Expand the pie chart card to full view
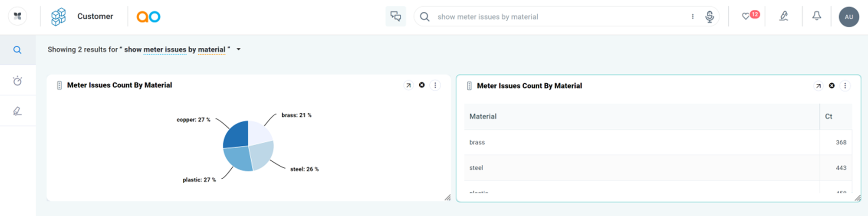Image resolution: width=868 pixels, height=216 pixels. pyautogui.click(x=408, y=85)
